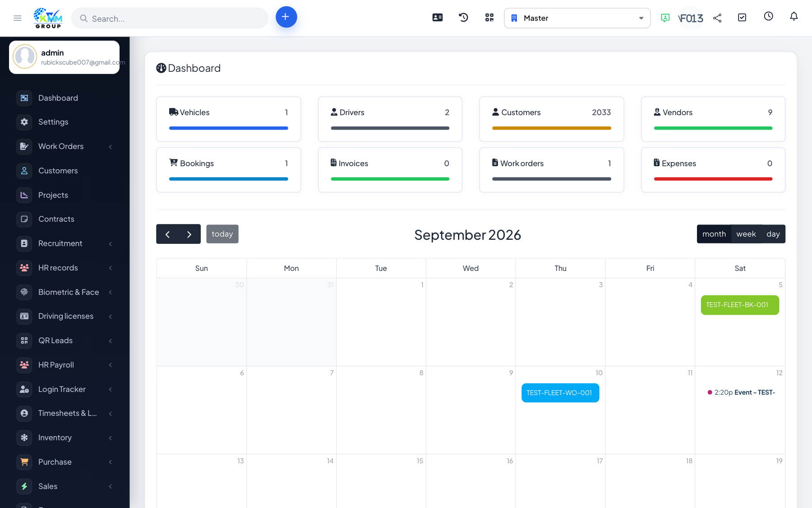Viewport: 812px width, 508px height.
Task: Click the clock timer icon
Action: (x=768, y=16)
